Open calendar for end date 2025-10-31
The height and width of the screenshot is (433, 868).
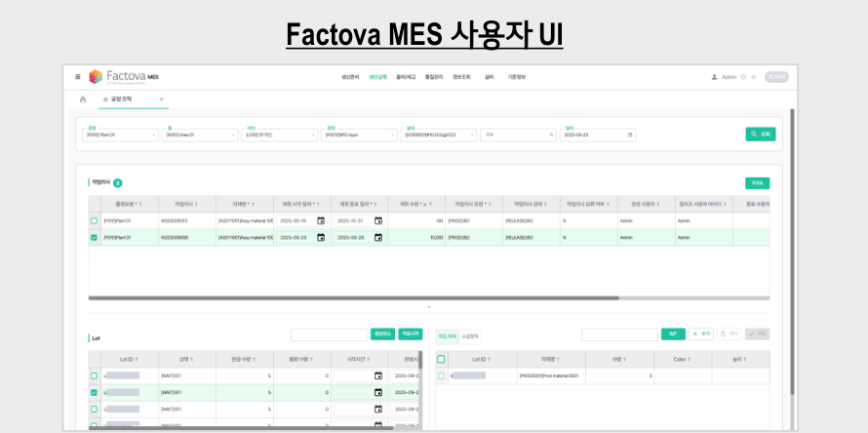378,221
